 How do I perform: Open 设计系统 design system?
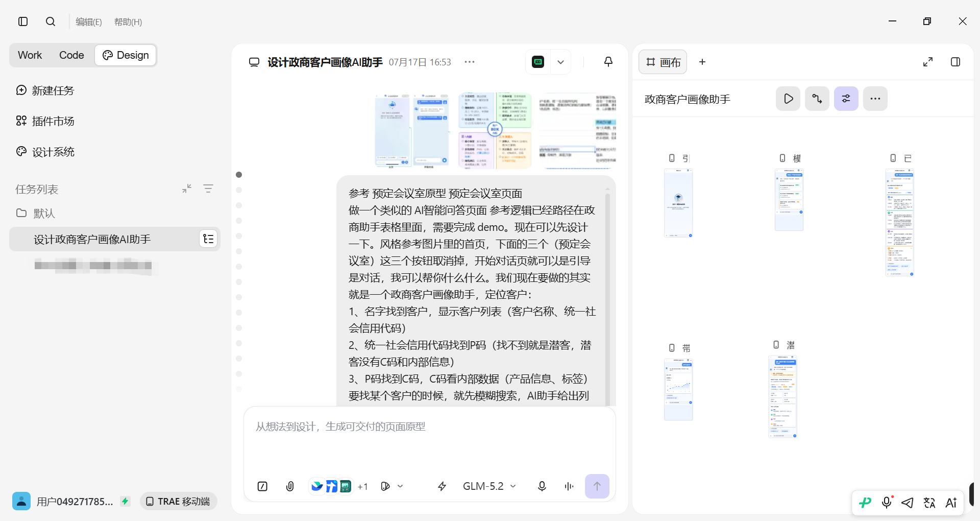click(x=45, y=152)
